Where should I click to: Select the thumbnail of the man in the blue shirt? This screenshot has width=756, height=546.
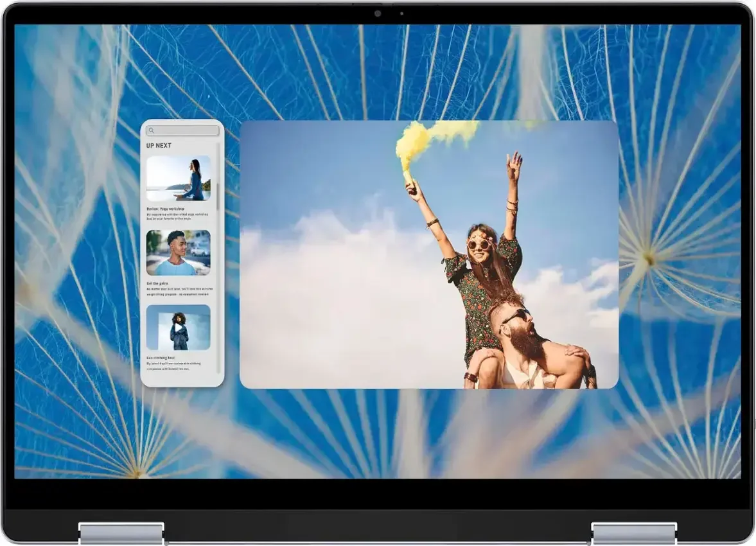[178, 252]
